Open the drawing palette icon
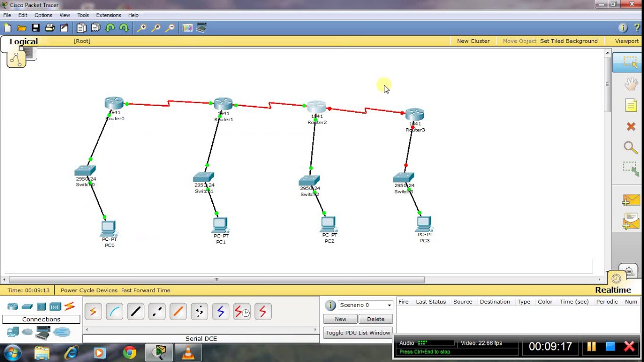The height and width of the screenshot is (362, 644). (187, 28)
